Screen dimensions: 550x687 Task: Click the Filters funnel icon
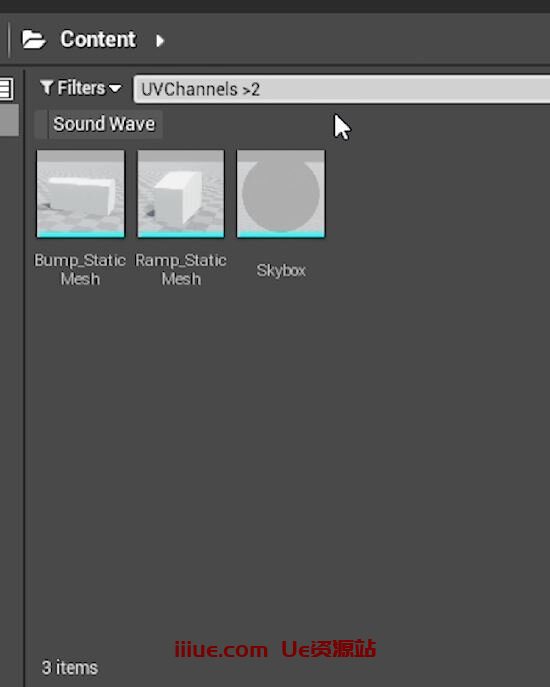tap(47, 88)
